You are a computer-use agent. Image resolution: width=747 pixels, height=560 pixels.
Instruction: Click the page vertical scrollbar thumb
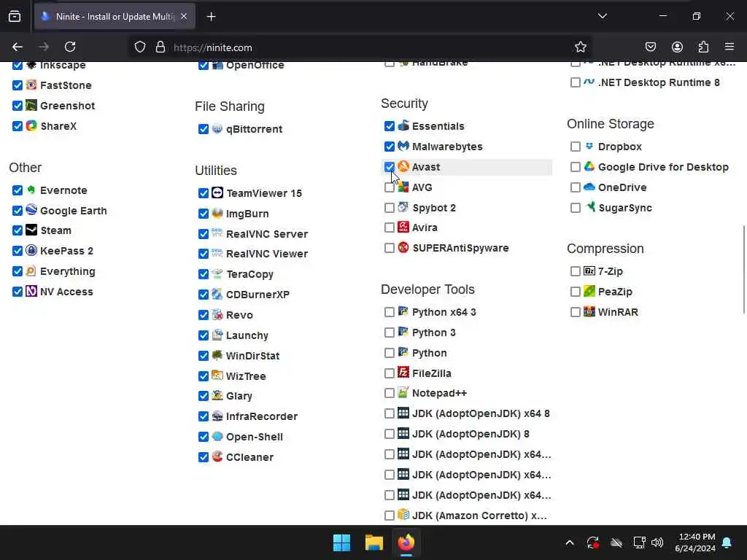pyautogui.click(x=743, y=269)
